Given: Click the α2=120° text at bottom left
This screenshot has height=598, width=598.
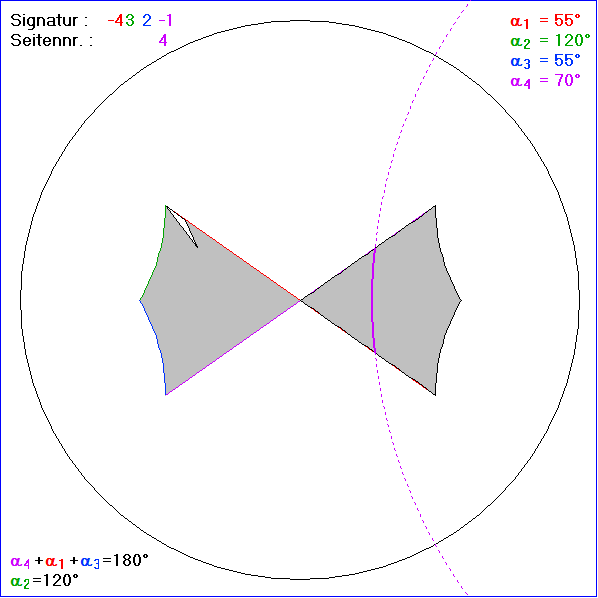Looking at the screenshot, I should tap(44, 580).
